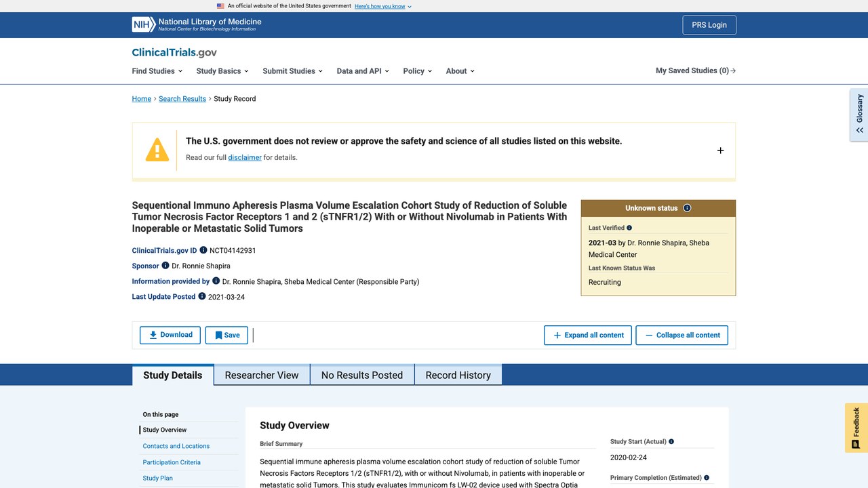868x488 pixels.
Task: Click the info icon next to Sponsor
Action: pos(165,266)
